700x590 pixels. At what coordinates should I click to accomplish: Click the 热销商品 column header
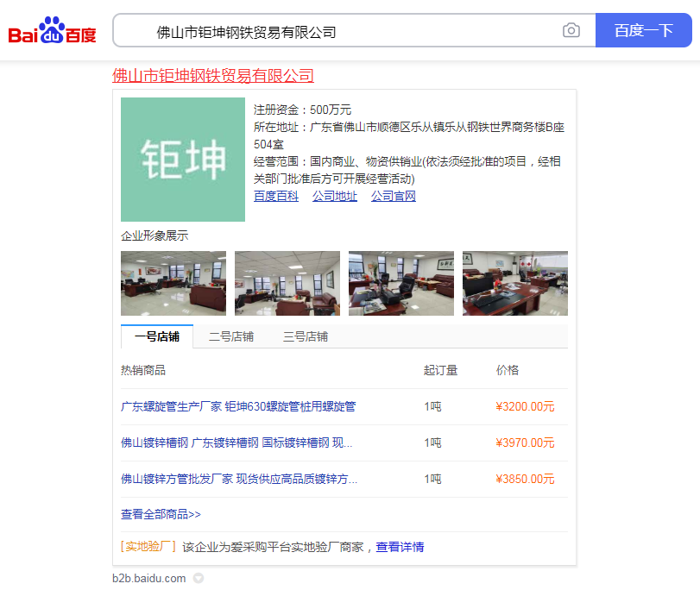click(x=143, y=370)
